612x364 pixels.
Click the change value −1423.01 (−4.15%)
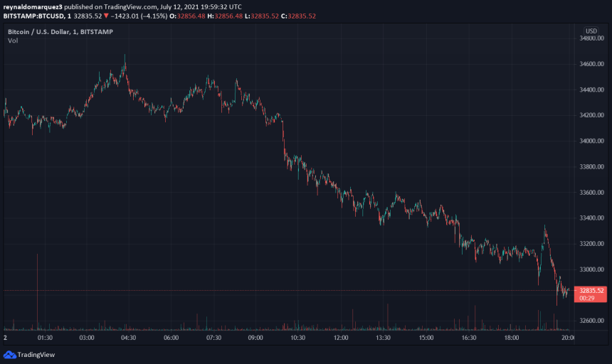coord(139,16)
